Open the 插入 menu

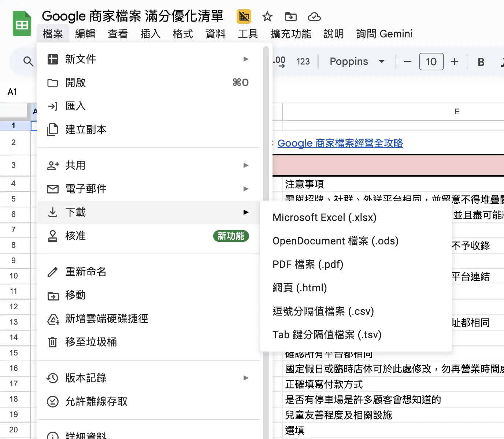(x=150, y=34)
